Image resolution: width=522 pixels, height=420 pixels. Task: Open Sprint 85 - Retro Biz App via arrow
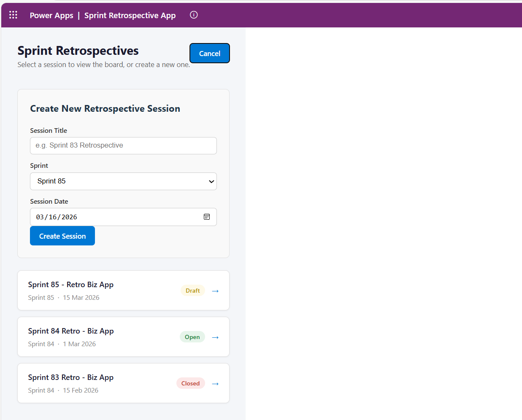[x=215, y=291]
